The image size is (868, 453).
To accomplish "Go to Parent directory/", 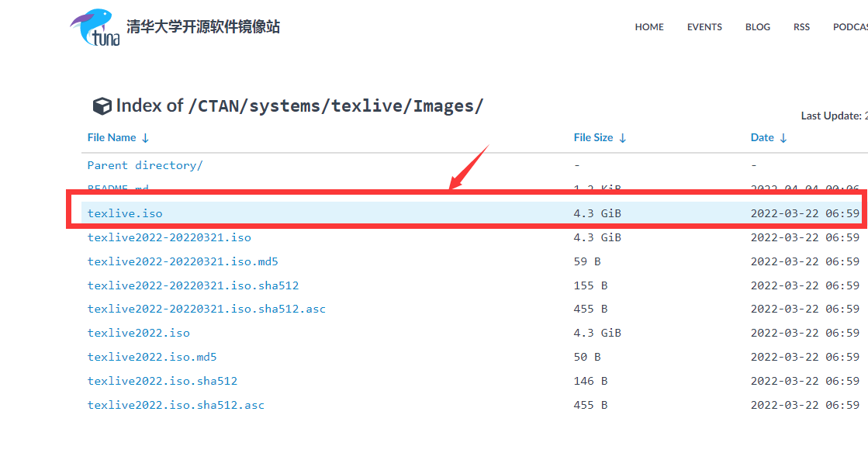I will (x=145, y=165).
